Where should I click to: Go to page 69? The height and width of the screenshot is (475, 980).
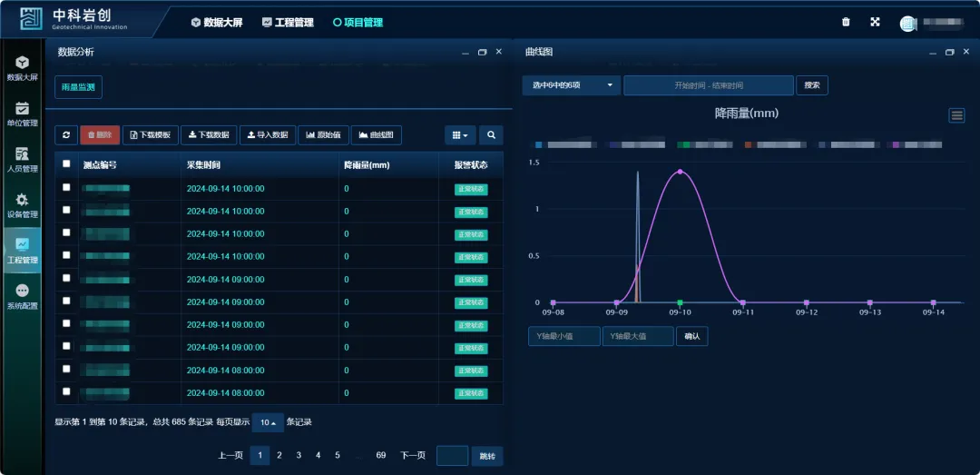pos(380,456)
